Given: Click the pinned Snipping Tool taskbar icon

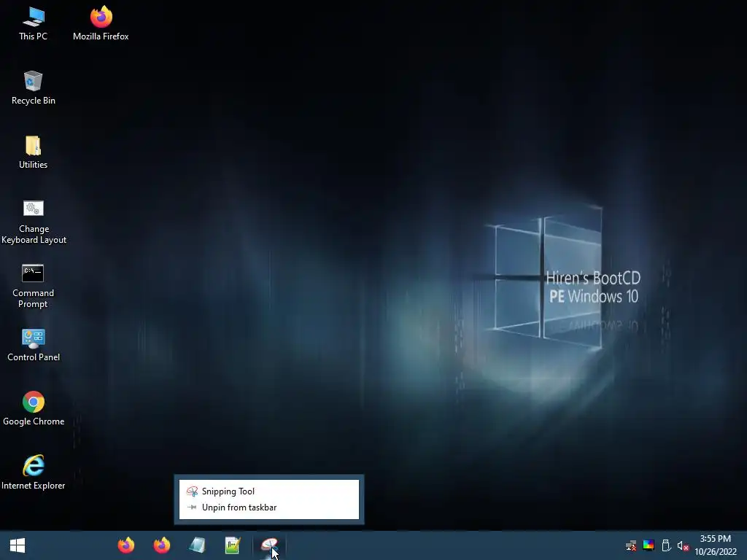Looking at the screenshot, I should tap(269, 545).
